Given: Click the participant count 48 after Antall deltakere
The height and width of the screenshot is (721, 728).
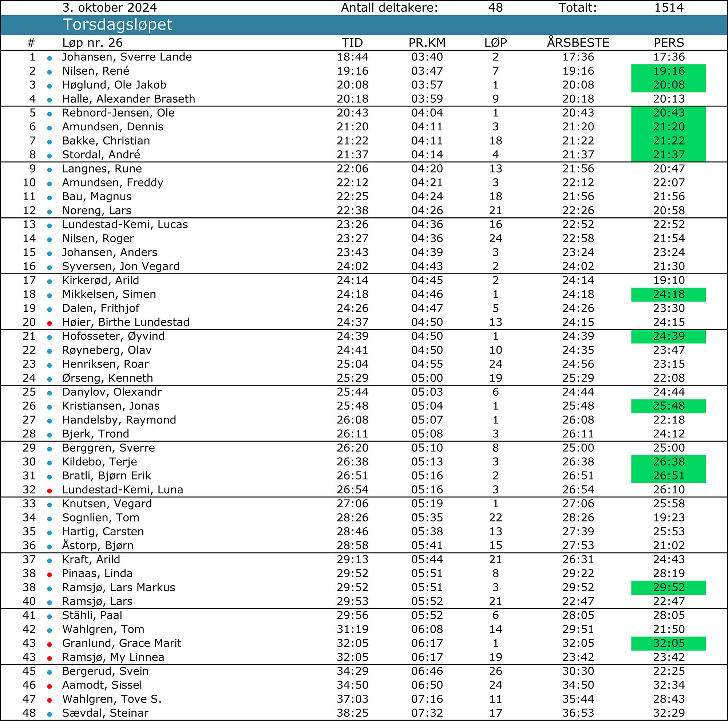Looking at the screenshot, I should (x=495, y=8).
